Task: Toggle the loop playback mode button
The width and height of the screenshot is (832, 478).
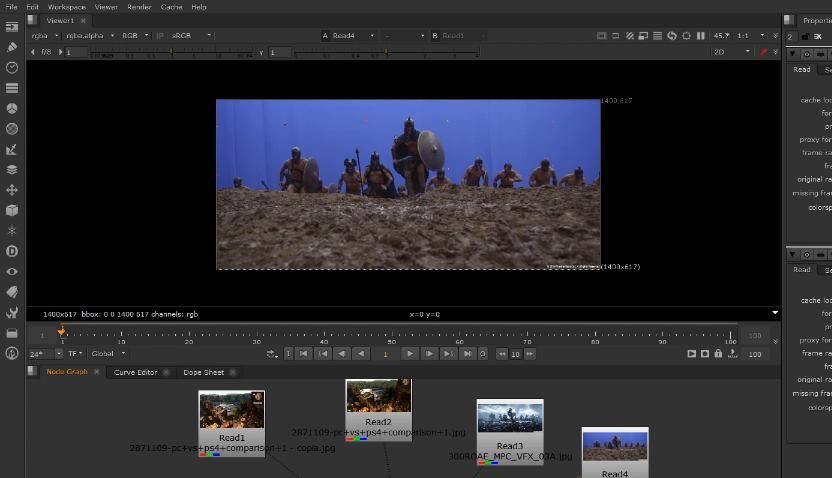Action: [272, 354]
